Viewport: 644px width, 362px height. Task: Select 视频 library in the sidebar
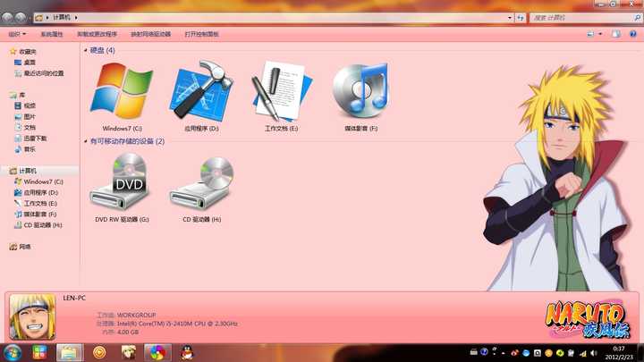coord(30,105)
